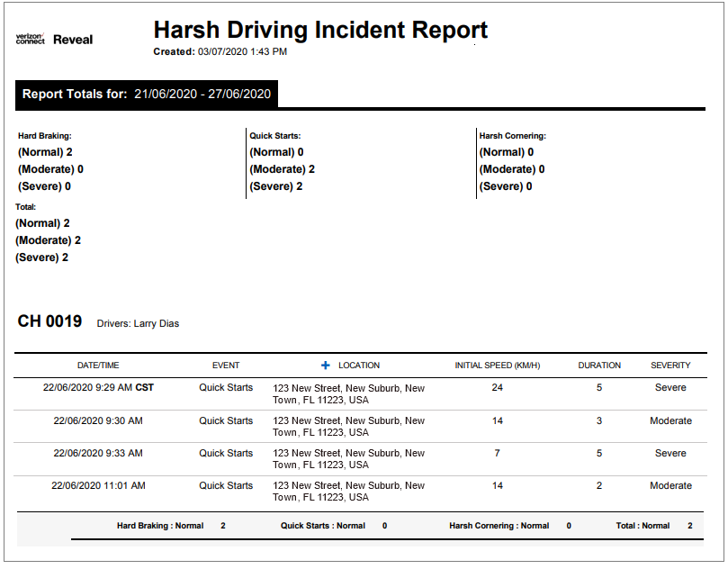Click duration 3 in the 9:30 AM row
Image resolution: width=728 pixels, height=569 pixels.
tap(599, 421)
